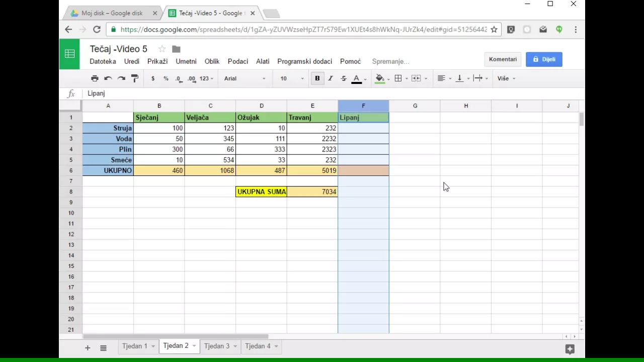Go back with the browser back arrow

[x=68, y=30]
